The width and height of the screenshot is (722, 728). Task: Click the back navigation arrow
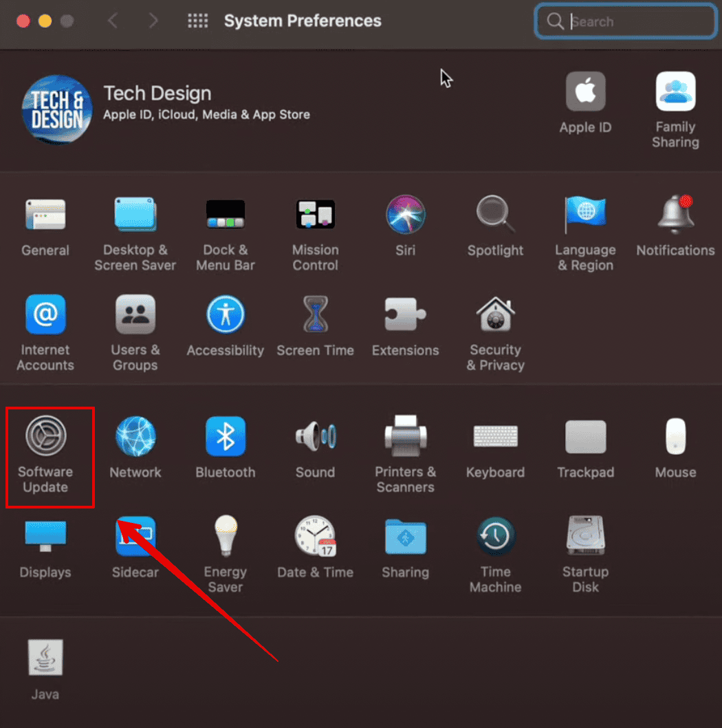tap(113, 21)
